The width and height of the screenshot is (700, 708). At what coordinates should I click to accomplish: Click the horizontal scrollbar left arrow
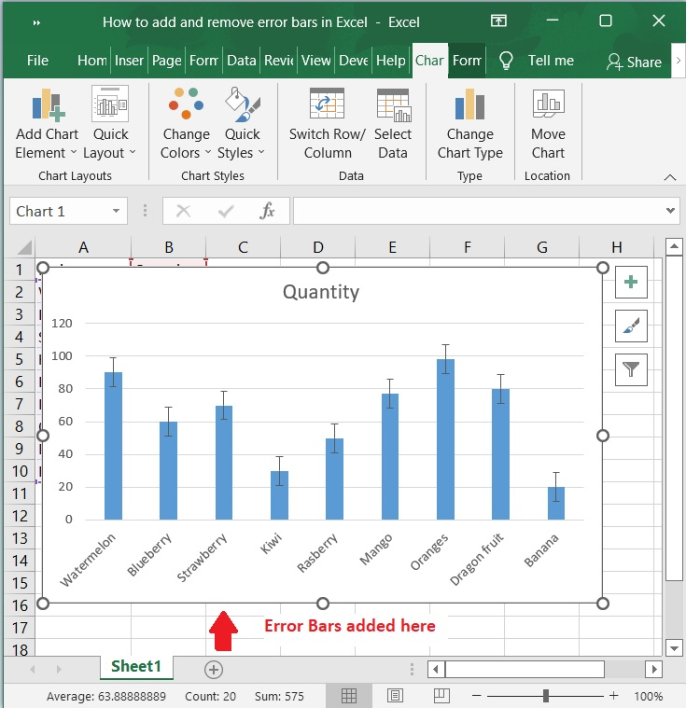pos(436,669)
